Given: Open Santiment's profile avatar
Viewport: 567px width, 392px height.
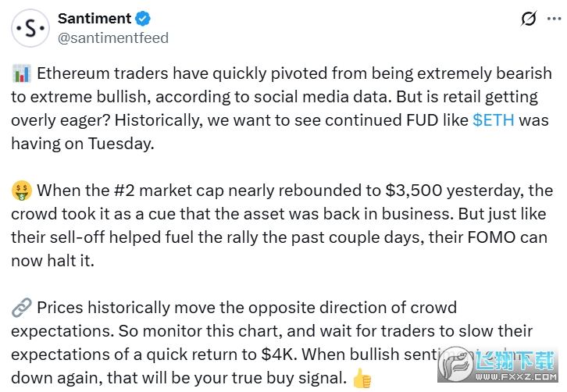Looking at the screenshot, I should pyautogui.click(x=31, y=28).
